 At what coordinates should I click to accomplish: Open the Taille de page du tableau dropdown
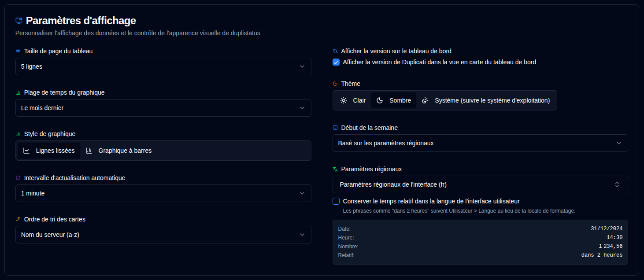pyautogui.click(x=163, y=66)
